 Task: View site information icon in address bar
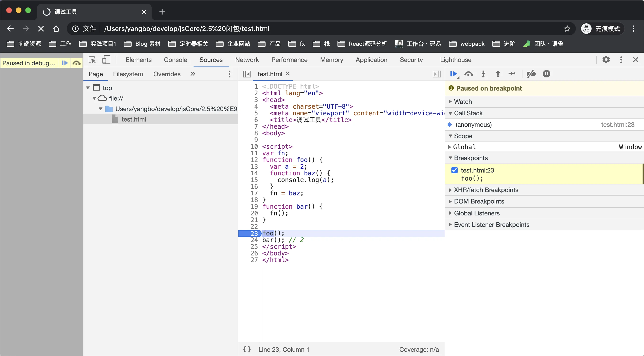(75, 29)
